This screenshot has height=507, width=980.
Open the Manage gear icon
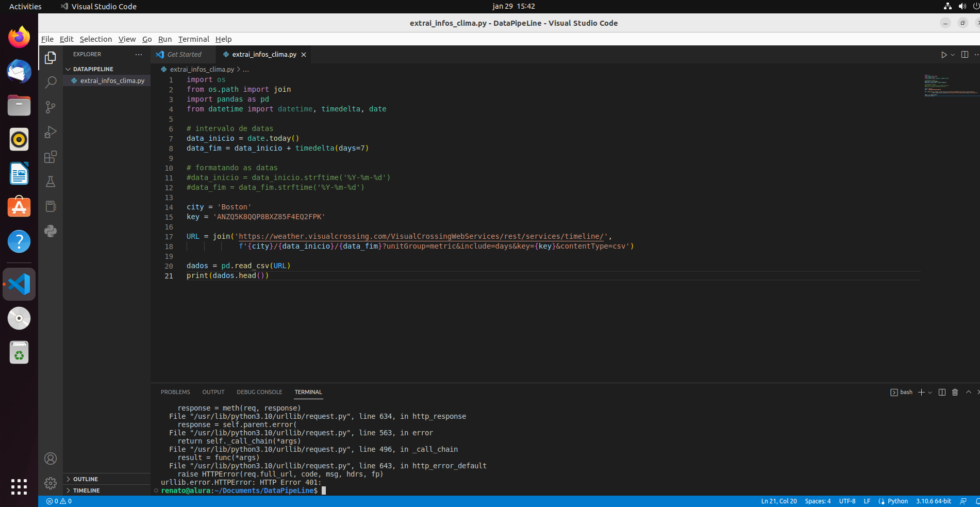click(51, 483)
